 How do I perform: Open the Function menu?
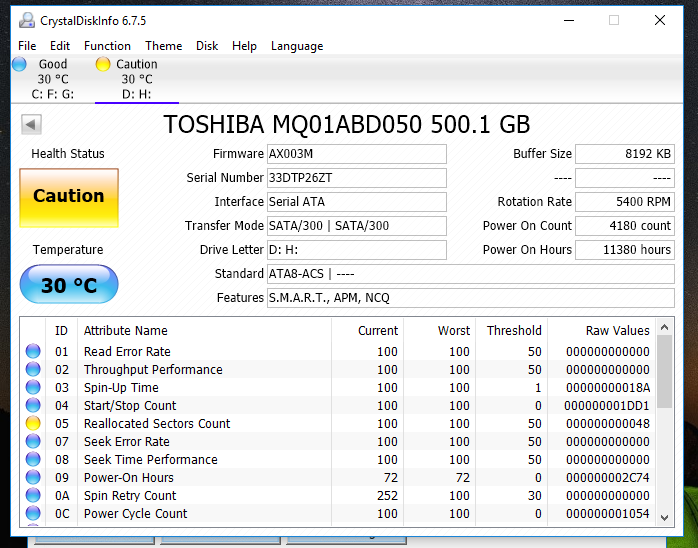[107, 46]
